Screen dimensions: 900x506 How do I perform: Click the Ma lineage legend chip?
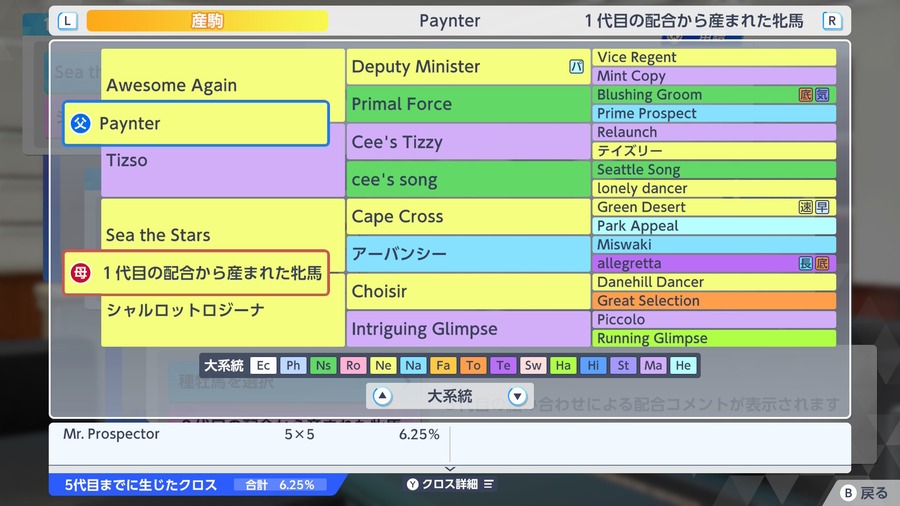click(x=653, y=365)
